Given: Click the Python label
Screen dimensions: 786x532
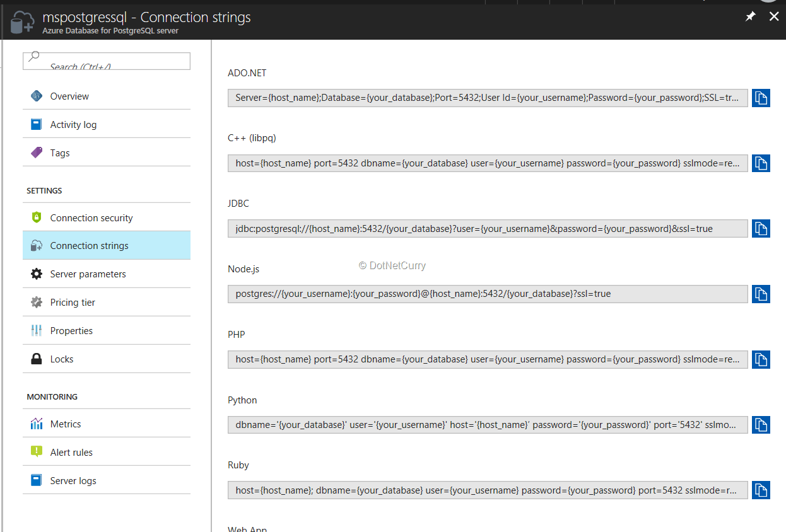Looking at the screenshot, I should [242, 400].
